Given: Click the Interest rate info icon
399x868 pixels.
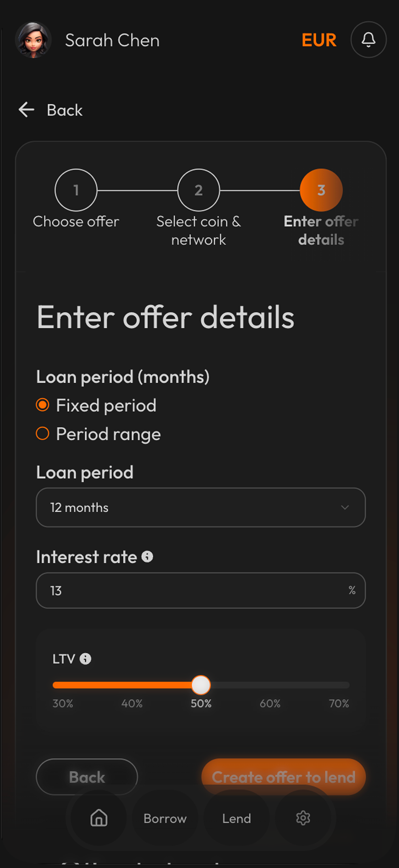Looking at the screenshot, I should coord(147,557).
